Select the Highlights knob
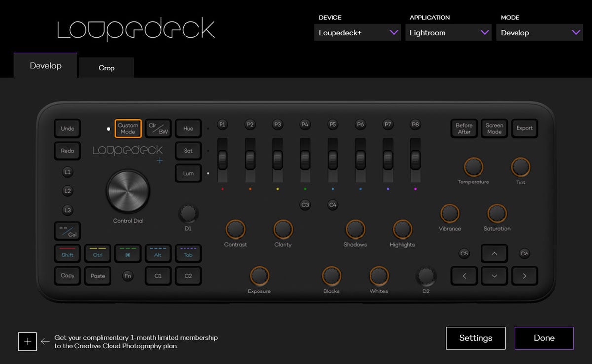Screen dimensions: 592x364 point(402,229)
